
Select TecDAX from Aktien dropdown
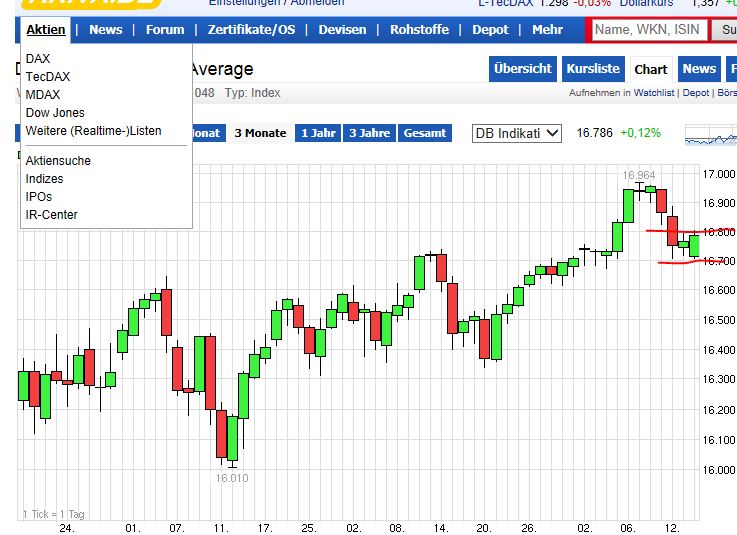[x=47, y=77]
